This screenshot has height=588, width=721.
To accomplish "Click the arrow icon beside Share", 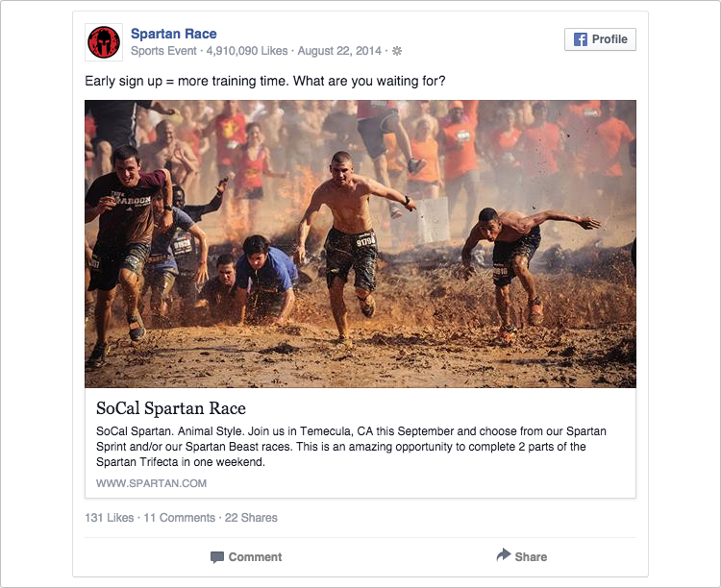I will pos(504,555).
